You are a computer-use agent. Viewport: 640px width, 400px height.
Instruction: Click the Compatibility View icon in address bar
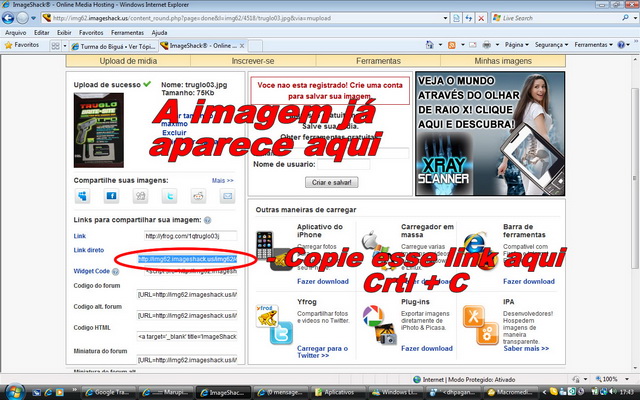tap(456, 18)
